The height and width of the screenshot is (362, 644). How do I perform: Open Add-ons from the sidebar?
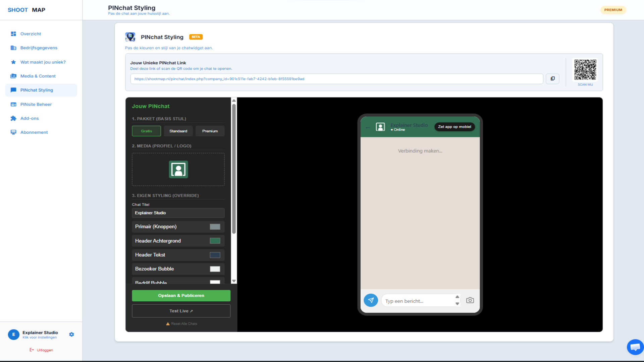tap(30, 118)
